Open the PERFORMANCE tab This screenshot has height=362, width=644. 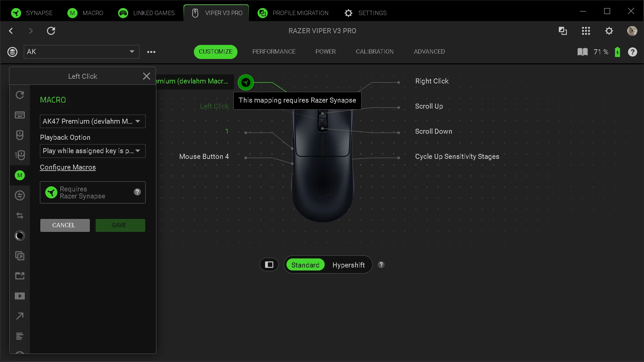click(x=274, y=52)
